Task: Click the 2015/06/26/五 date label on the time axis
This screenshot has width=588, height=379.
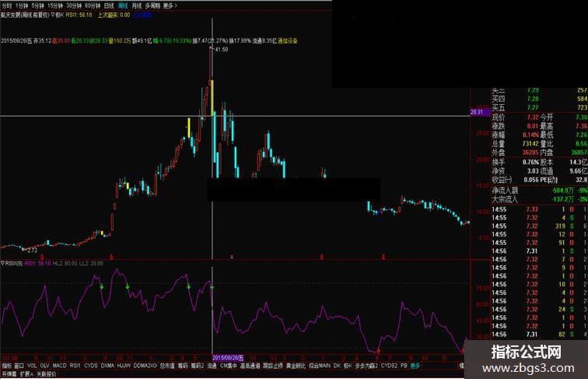Action: [x=228, y=358]
